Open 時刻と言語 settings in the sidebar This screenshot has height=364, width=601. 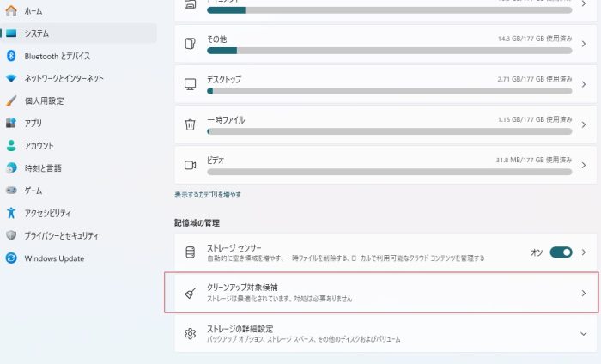click(79, 167)
